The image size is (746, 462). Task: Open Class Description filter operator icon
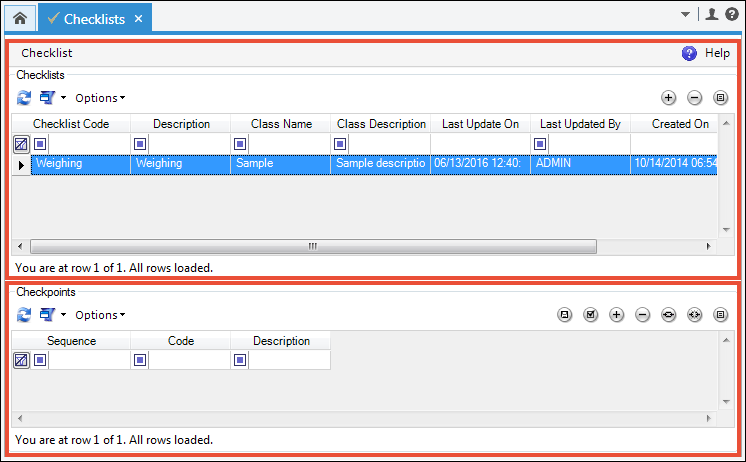click(340, 144)
